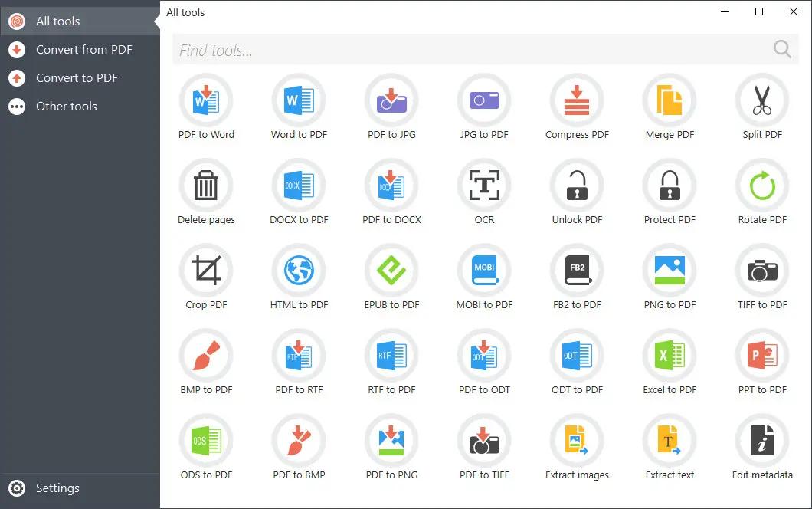Viewport: 812px width, 509px height.
Task: Launch the HTML to PDF converter
Action: tap(299, 271)
